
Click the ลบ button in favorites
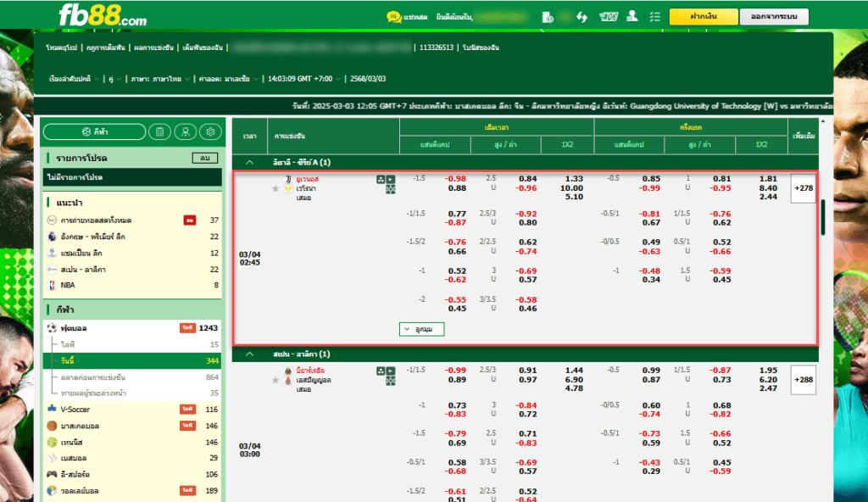(205, 158)
